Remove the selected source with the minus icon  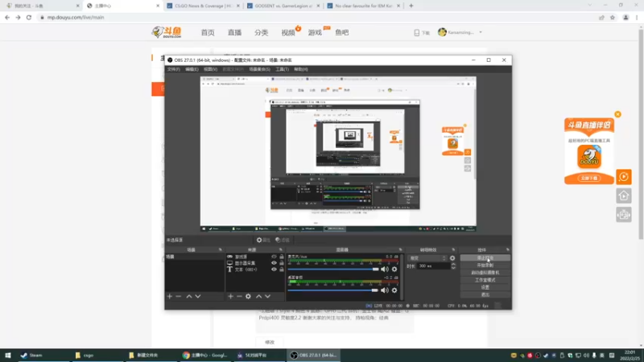(x=239, y=296)
